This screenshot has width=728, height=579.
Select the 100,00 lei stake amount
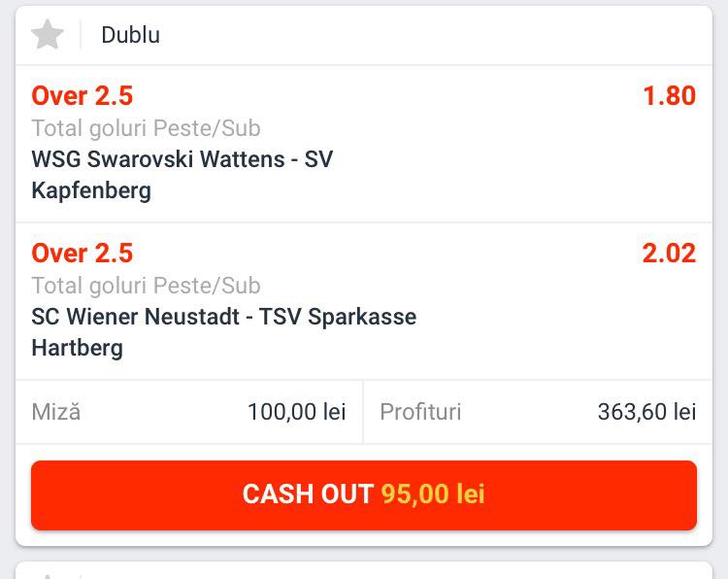(297, 412)
